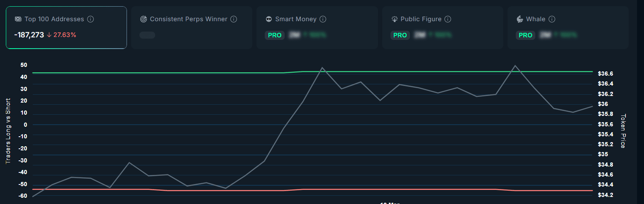Click the target icon for Consistent Perps Winner
Image resolution: width=644 pixels, height=204 pixels.
tap(144, 19)
